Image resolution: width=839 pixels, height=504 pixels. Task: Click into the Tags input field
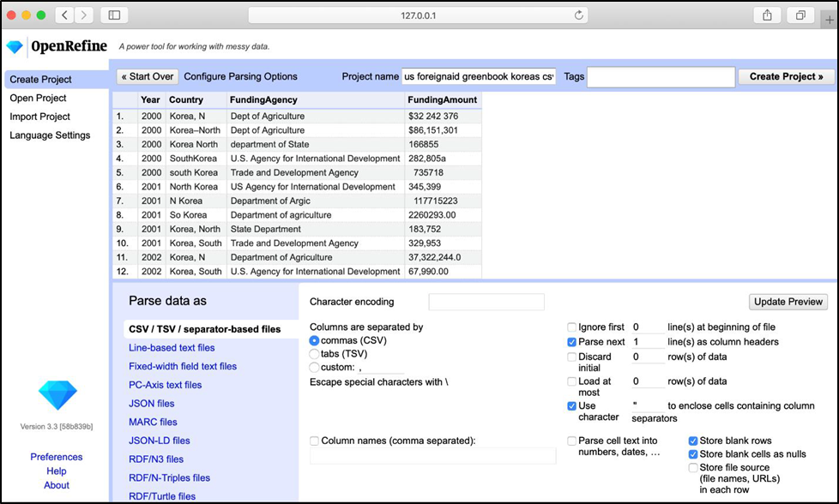coord(661,76)
